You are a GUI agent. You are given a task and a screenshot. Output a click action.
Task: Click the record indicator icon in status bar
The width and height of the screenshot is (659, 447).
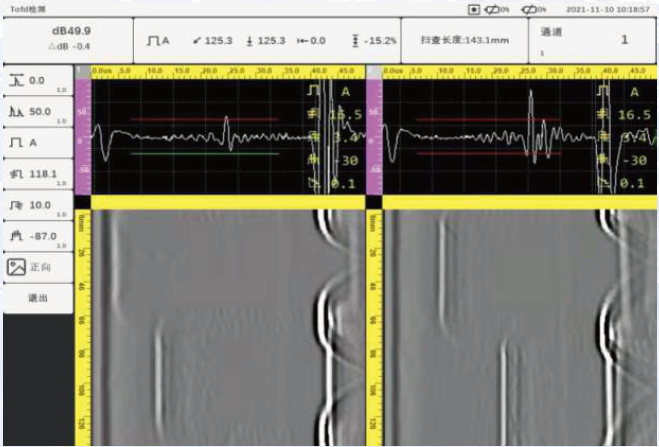(x=474, y=9)
